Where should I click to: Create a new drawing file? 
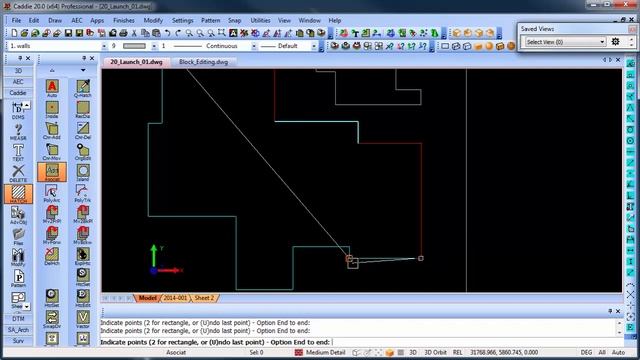point(14,33)
